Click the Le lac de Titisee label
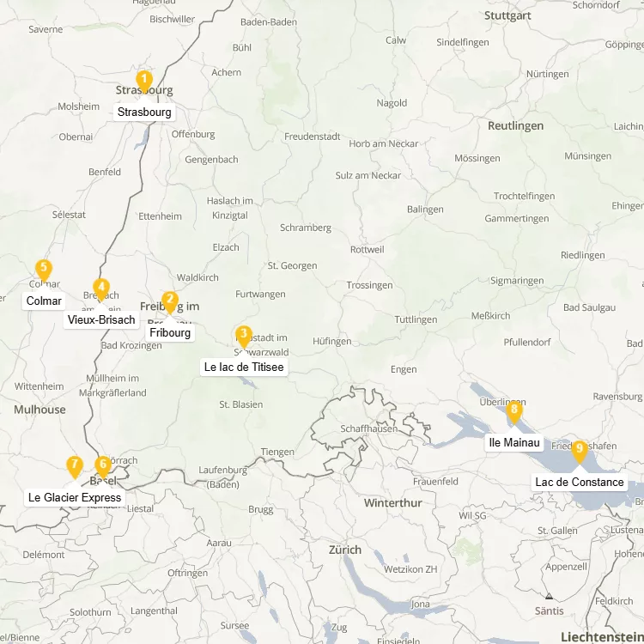This screenshot has width=644, height=644. click(x=244, y=368)
